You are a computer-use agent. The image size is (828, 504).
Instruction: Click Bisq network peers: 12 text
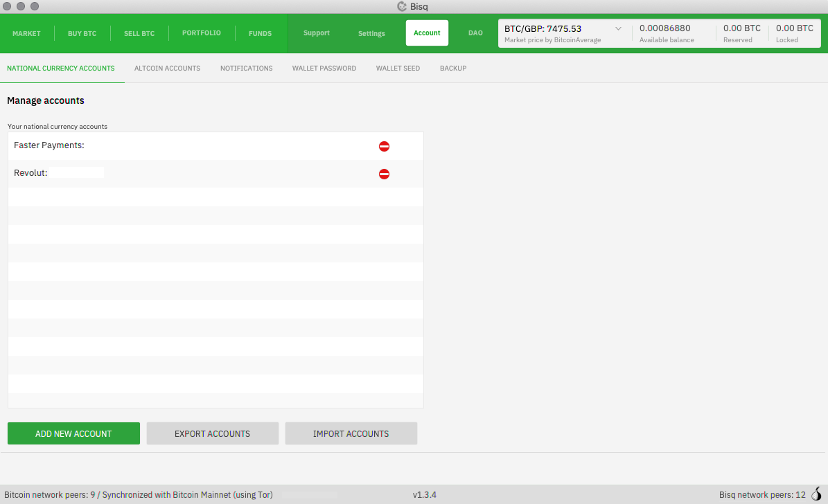tap(762, 494)
